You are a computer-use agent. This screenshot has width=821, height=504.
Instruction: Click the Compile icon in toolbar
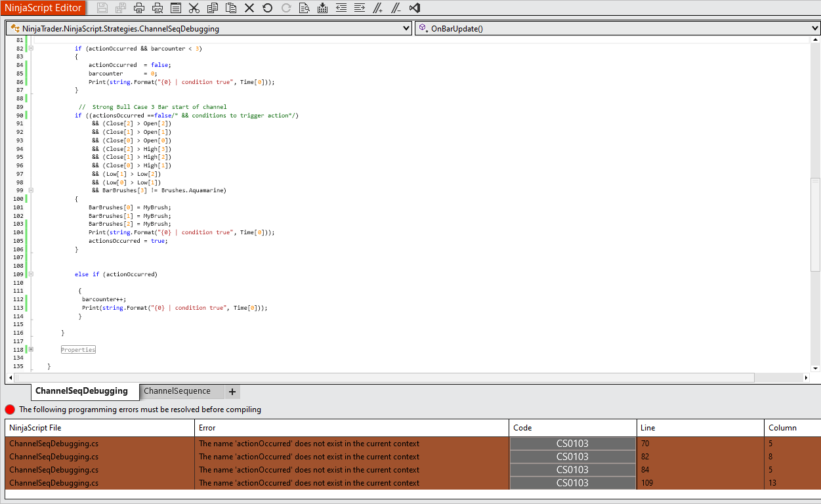322,8
